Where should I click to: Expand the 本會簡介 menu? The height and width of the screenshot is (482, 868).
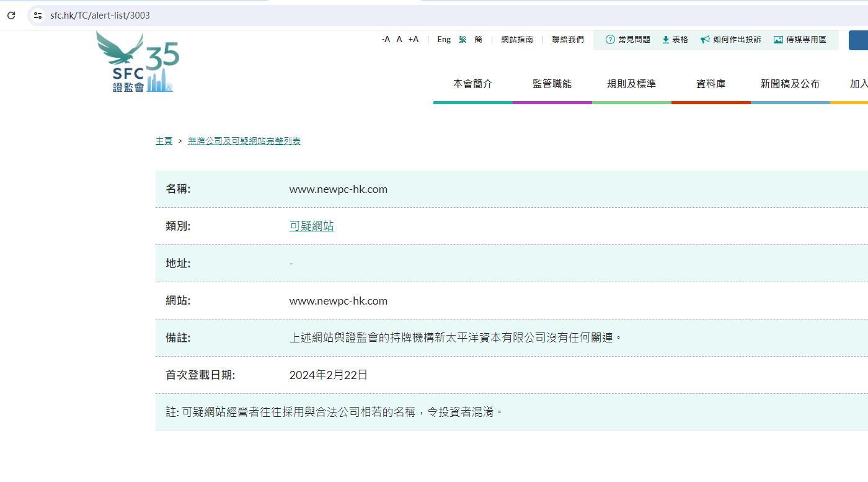(x=472, y=84)
